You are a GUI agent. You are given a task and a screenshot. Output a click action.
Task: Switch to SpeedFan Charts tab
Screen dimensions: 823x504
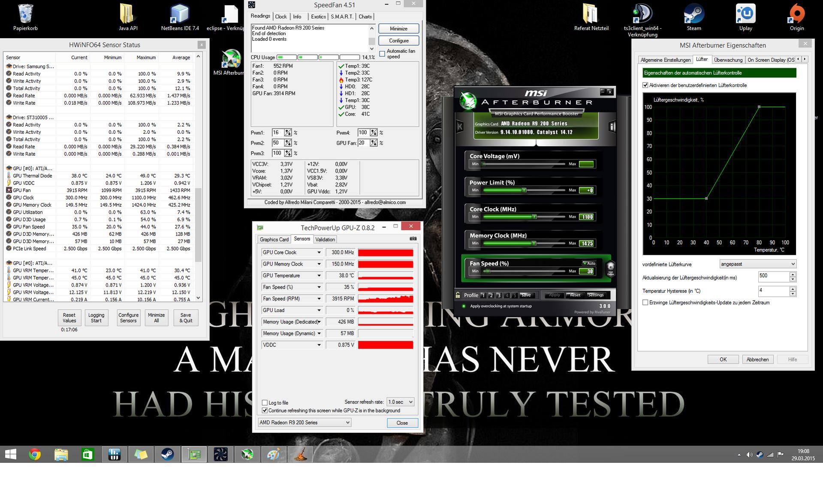pyautogui.click(x=365, y=17)
